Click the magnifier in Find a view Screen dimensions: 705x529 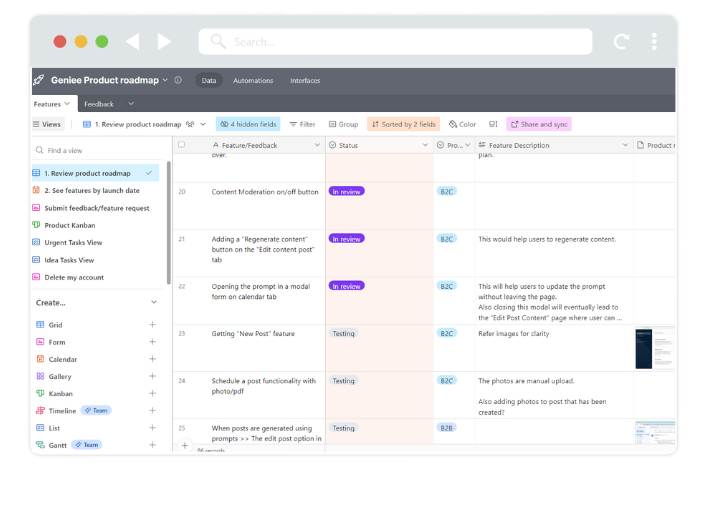[40, 150]
